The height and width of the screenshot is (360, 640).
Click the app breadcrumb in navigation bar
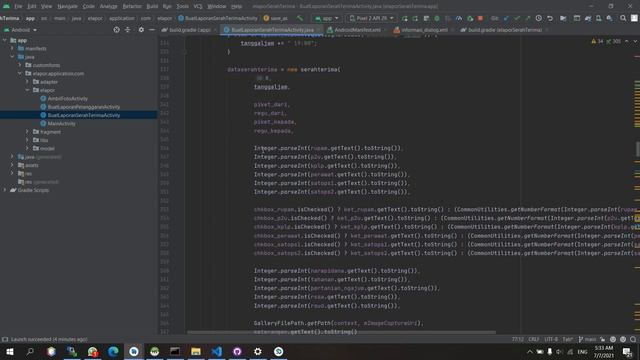(x=30, y=18)
